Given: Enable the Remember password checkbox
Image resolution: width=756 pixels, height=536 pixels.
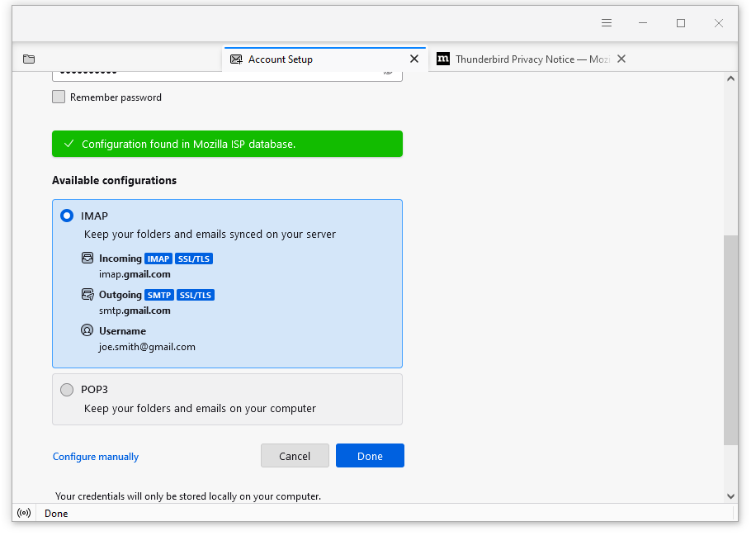Looking at the screenshot, I should point(59,97).
